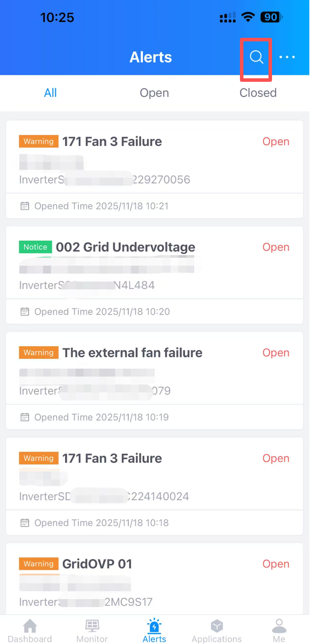The height and width of the screenshot is (644, 312).
Task: Switch to the Closed alerts tab
Action: coord(258,93)
